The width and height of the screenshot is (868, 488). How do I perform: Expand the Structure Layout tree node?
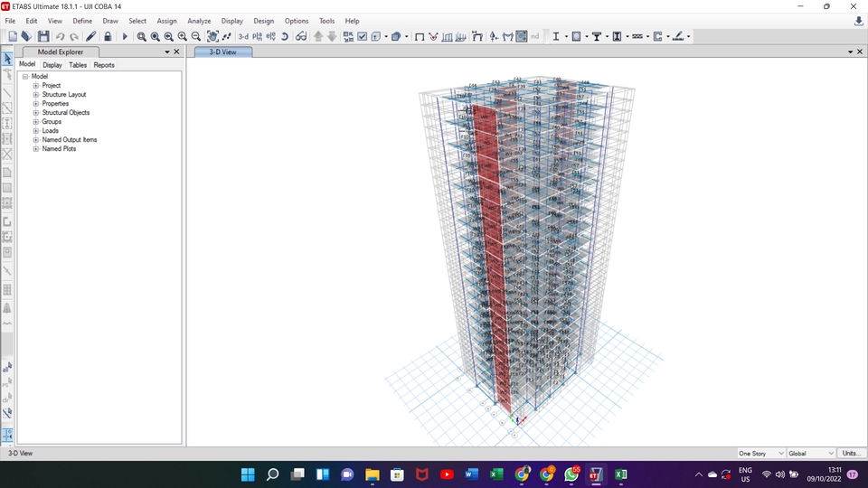(x=36, y=95)
